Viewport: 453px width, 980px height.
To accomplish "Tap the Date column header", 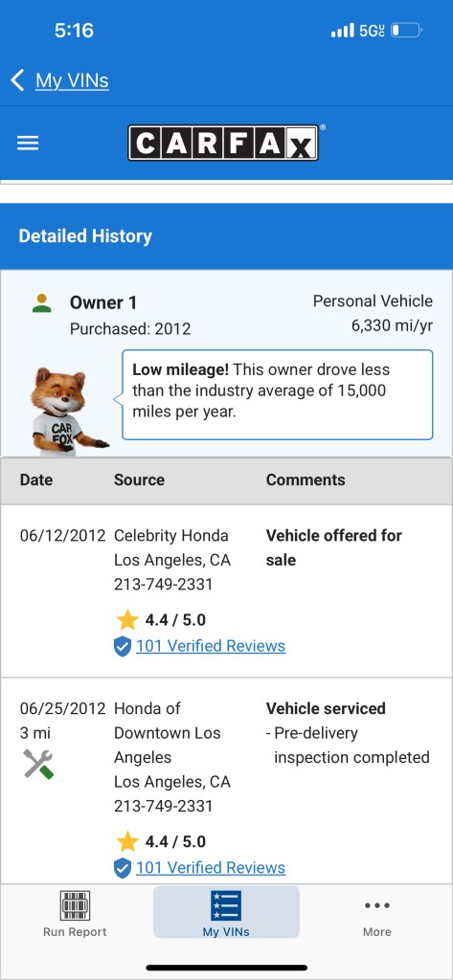I will click(x=36, y=480).
